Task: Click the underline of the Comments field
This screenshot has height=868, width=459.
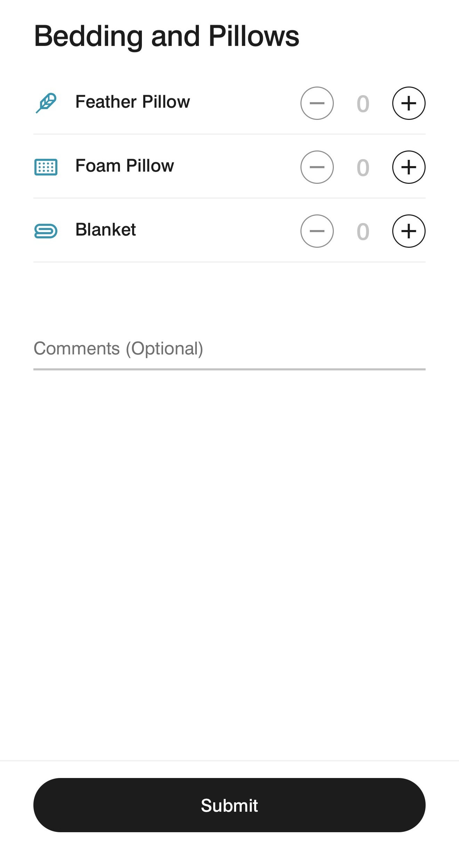Action: point(229,369)
